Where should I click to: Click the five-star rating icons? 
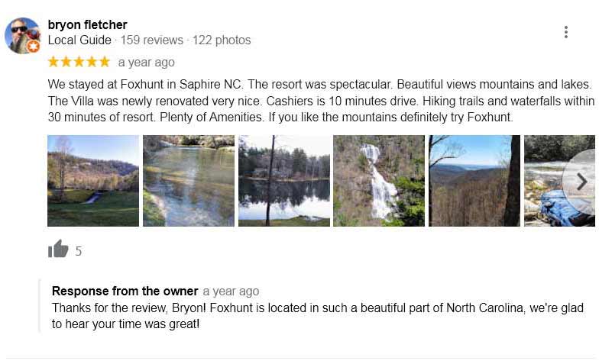point(79,62)
